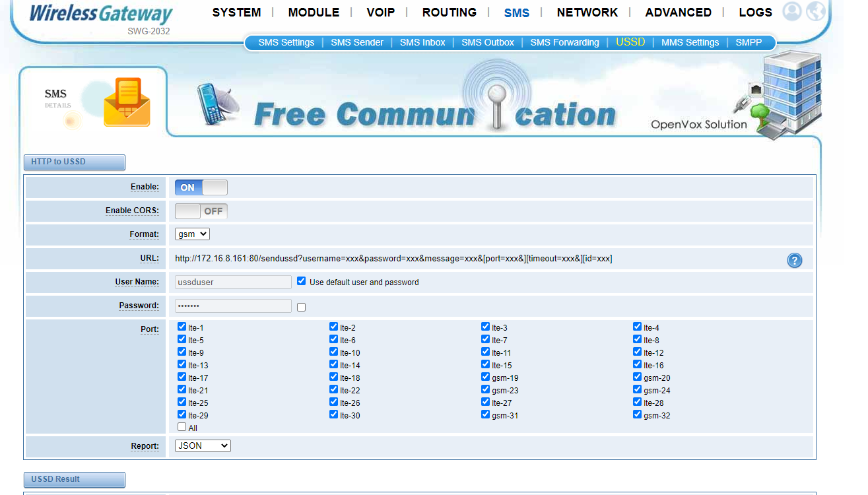Viewport: 868px width, 495px height.
Task: Click the SMS main menu item
Action: (516, 13)
